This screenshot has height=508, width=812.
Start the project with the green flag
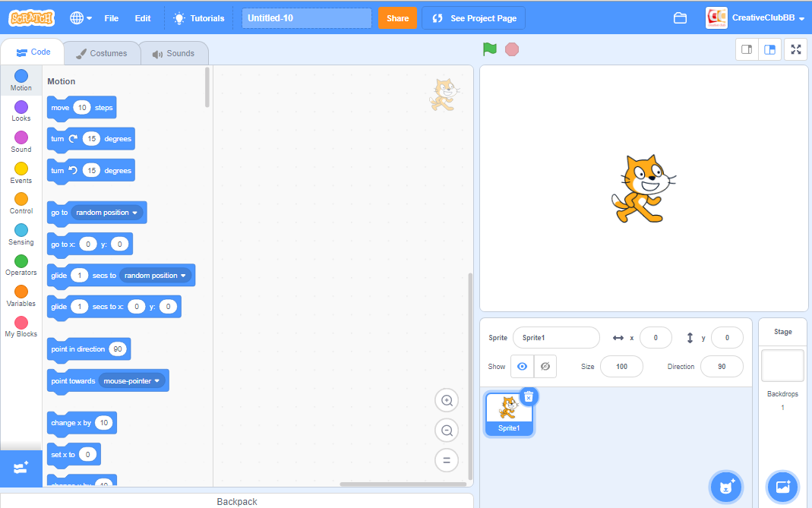tap(489, 49)
